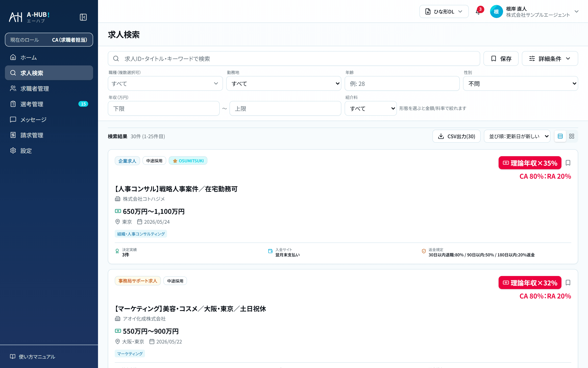Open the 並び順 sort dropdown
The width and height of the screenshot is (588, 368).
(x=517, y=136)
